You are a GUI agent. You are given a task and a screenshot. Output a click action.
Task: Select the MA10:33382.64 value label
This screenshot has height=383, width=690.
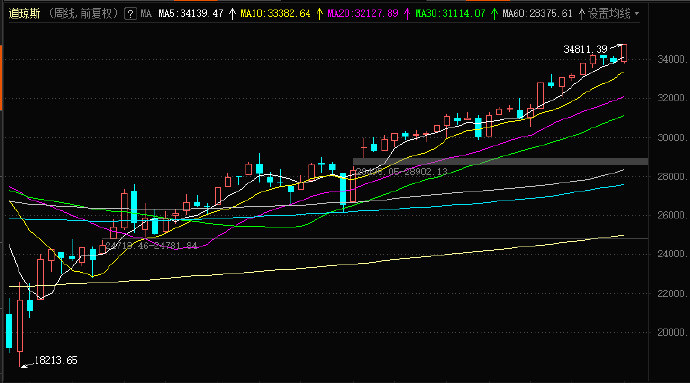coord(275,14)
